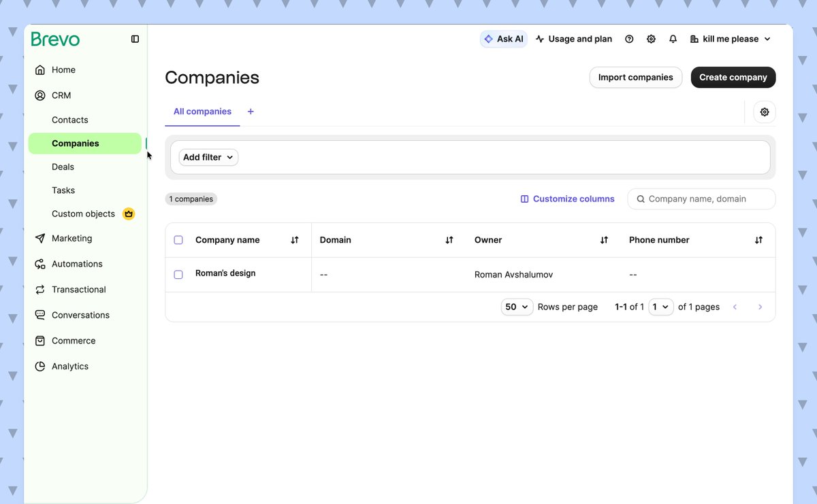The height and width of the screenshot is (504, 817).
Task: Click the 1 companies count badge
Action: [191, 199]
